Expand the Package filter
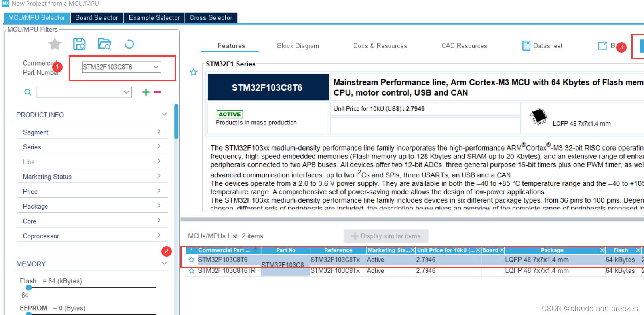644x315 pixels. (159, 206)
